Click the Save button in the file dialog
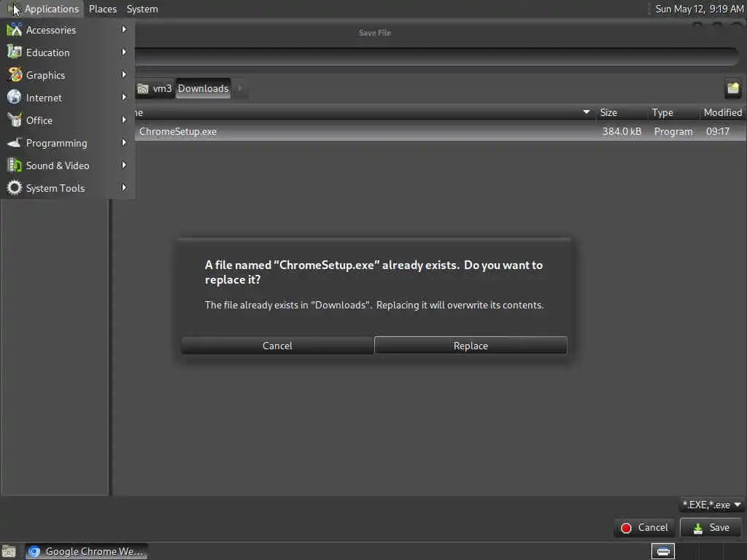Image resolution: width=747 pixels, height=560 pixels. (711, 528)
